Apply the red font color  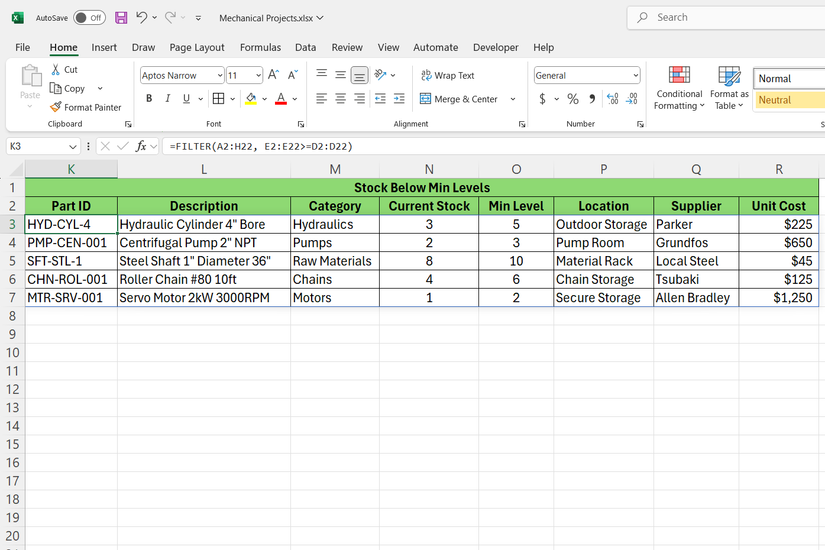pos(281,98)
